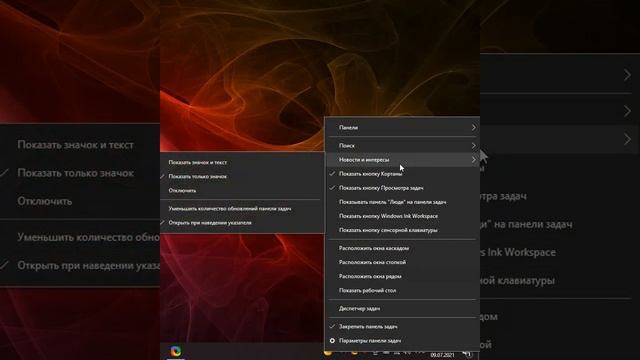Toggle Открыть при наведении указателя in submenu
The image size is (640, 360).
pos(241,223)
